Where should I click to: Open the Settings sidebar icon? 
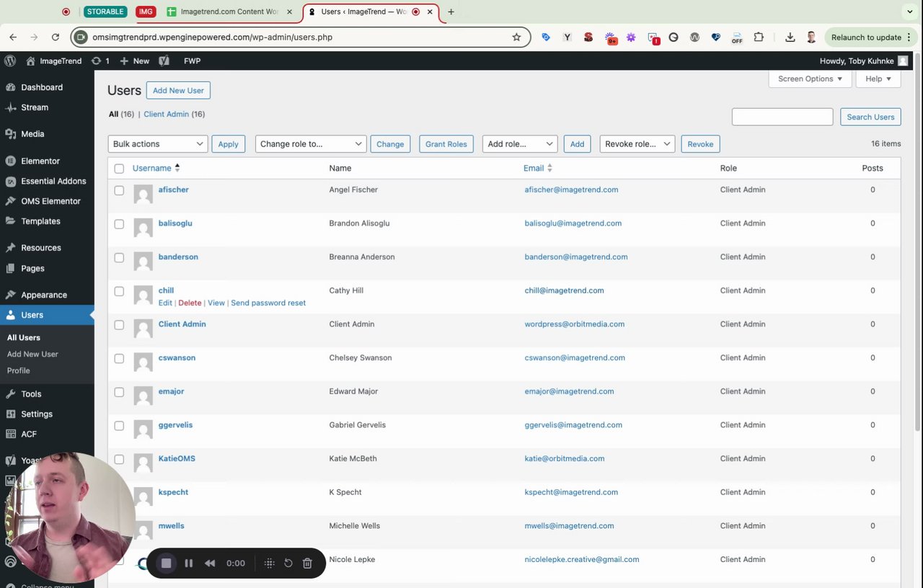10,414
